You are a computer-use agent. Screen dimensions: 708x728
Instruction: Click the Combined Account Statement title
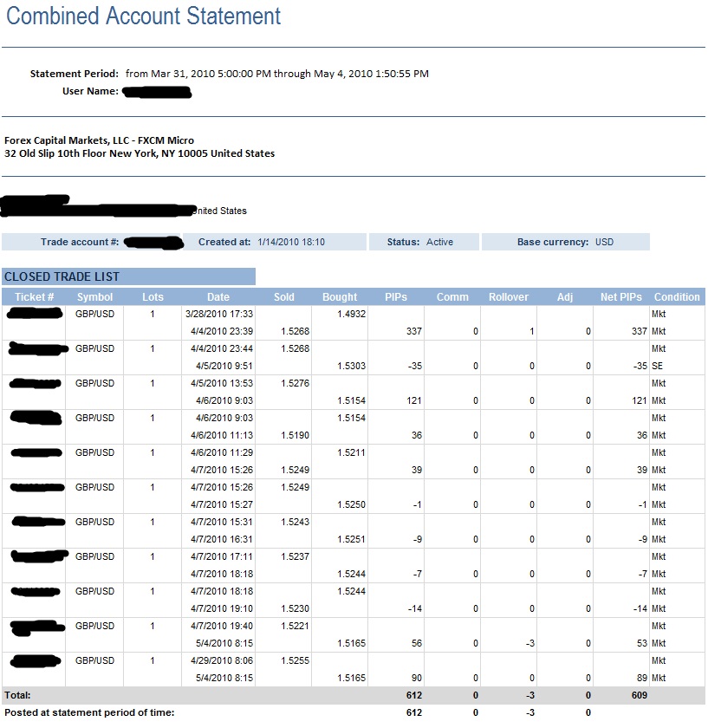click(x=144, y=16)
